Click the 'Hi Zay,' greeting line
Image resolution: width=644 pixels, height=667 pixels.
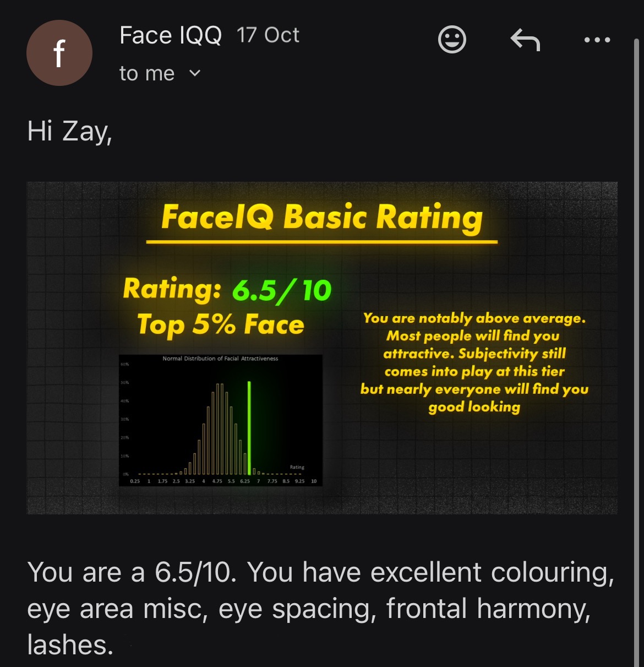[x=70, y=132]
